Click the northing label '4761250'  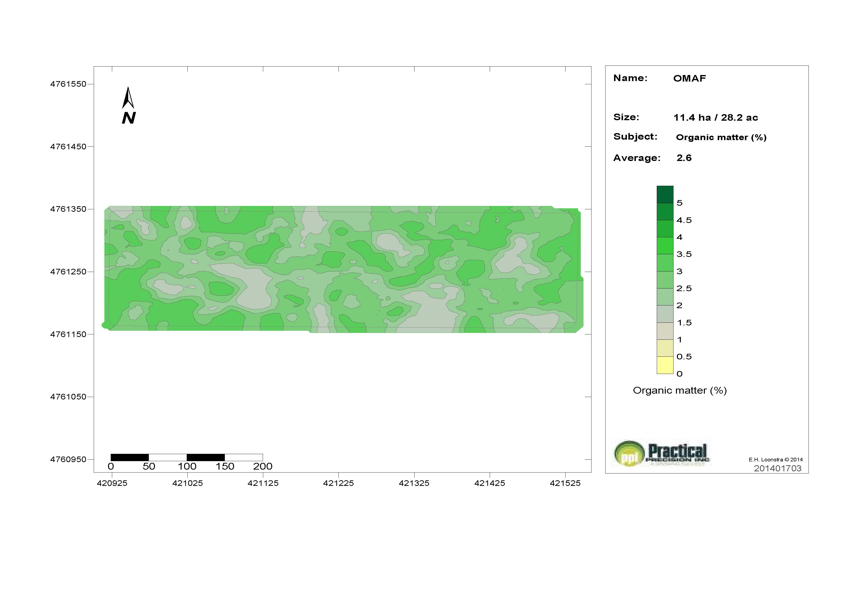[68, 272]
